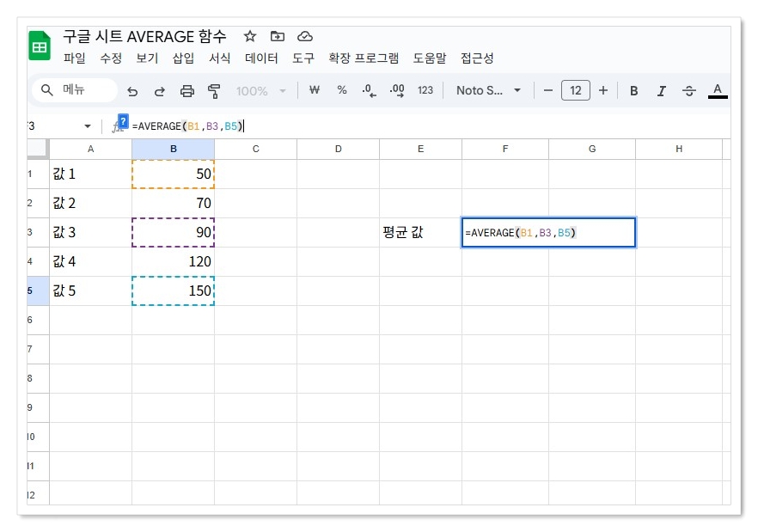Open the 확장 프로그램 menu
Viewport: 758px width, 532px height.
[364, 58]
